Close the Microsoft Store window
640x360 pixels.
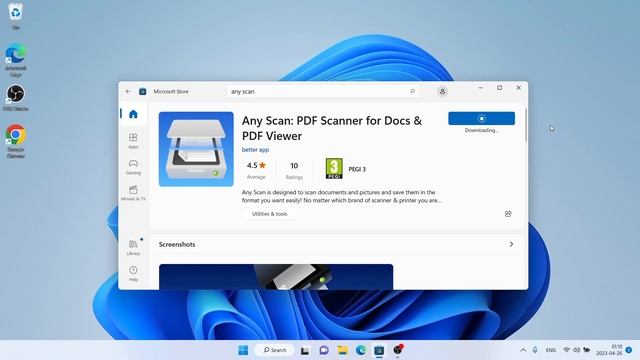[518, 88]
